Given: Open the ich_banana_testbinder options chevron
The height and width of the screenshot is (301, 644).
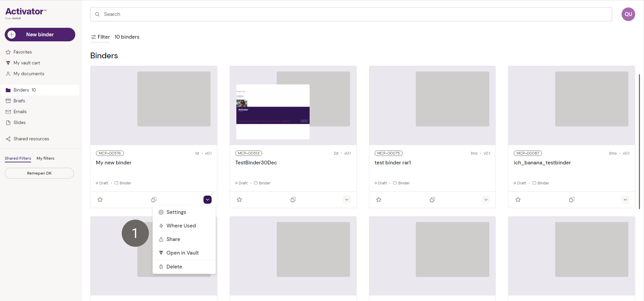Looking at the screenshot, I should click(x=625, y=200).
